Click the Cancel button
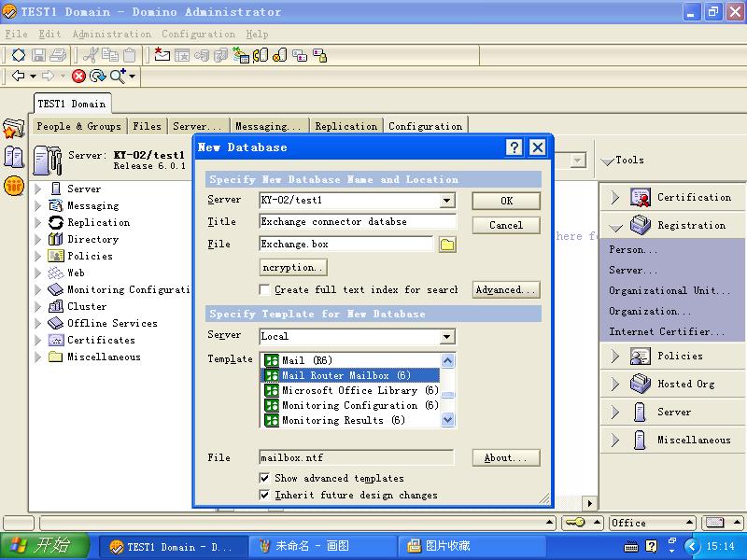The height and width of the screenshot is (560, 747). (506, 225)
